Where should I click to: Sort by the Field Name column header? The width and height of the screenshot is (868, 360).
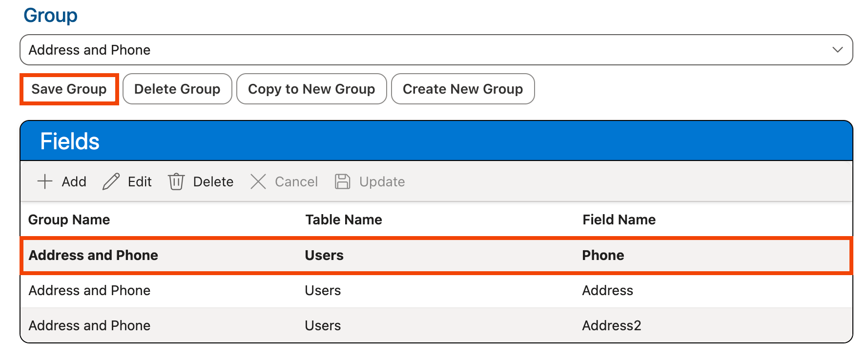click(x=619, y=220)
